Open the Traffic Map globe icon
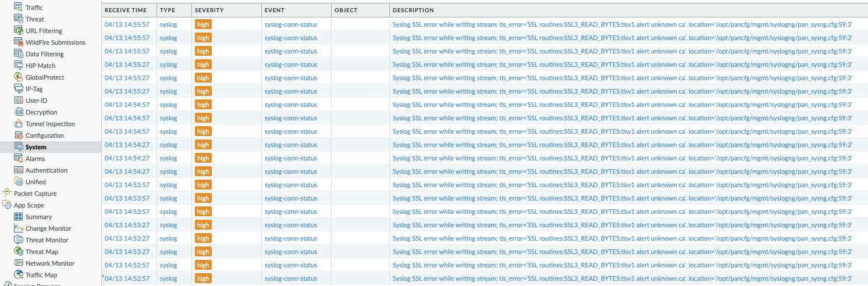Viewport: 868px width, 286px height. point(18,275)
